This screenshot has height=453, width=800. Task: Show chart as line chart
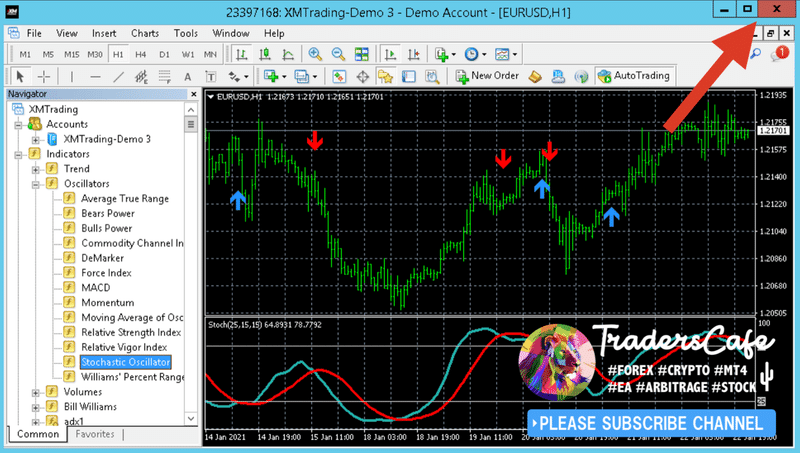[288, 54]
